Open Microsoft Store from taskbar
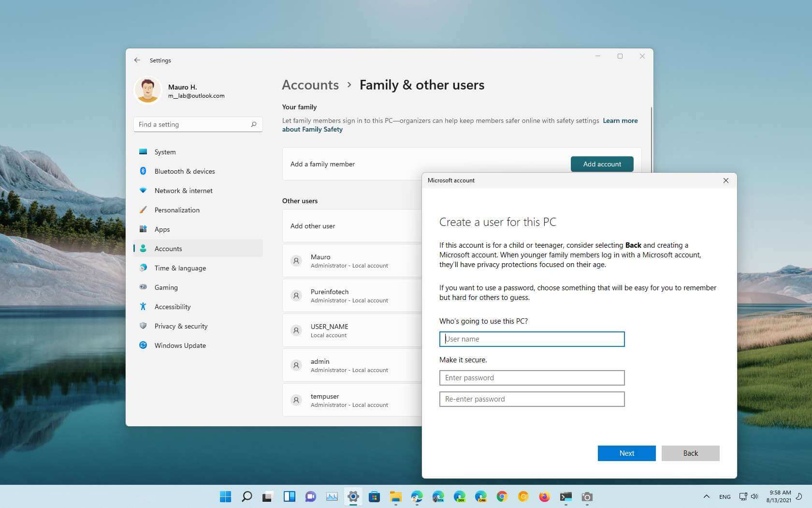The image size is (812, 508). point(374,496)
